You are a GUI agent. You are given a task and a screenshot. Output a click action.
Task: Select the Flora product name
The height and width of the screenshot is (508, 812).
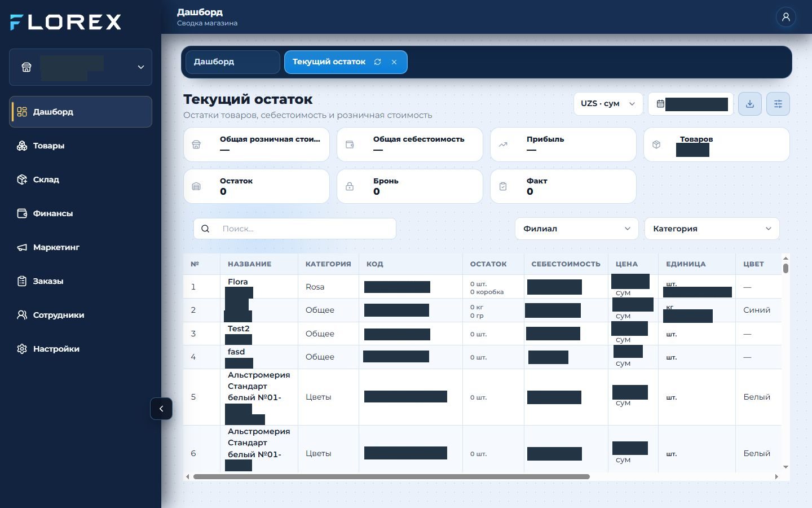237,282
